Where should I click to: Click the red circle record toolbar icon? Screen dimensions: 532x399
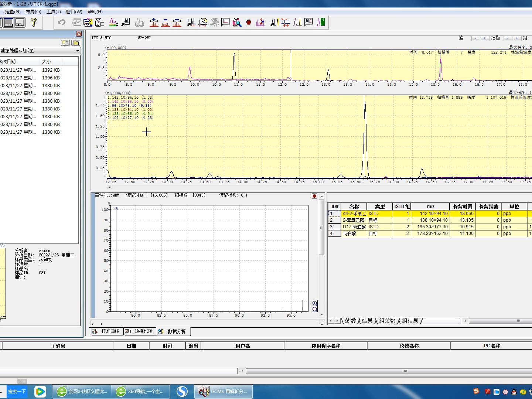coord(249,22)
